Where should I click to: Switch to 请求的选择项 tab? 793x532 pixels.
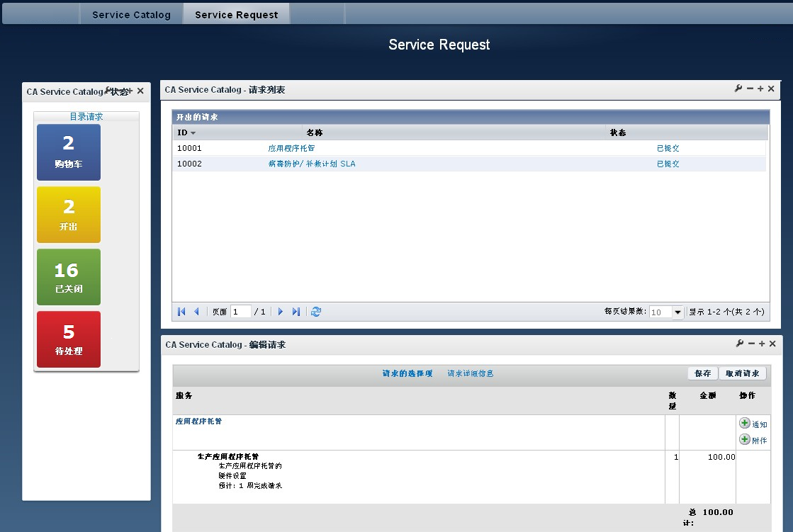click(x=407, y=373)
